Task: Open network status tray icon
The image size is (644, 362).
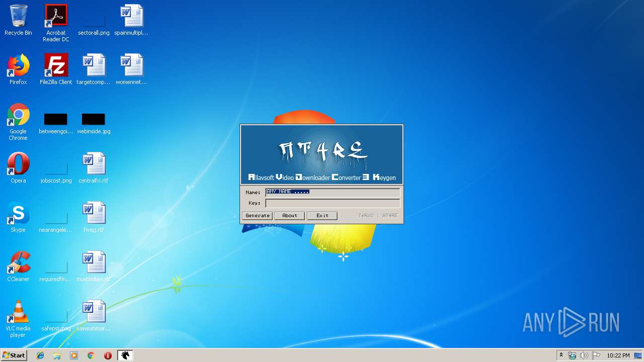Action: (572, 355)
